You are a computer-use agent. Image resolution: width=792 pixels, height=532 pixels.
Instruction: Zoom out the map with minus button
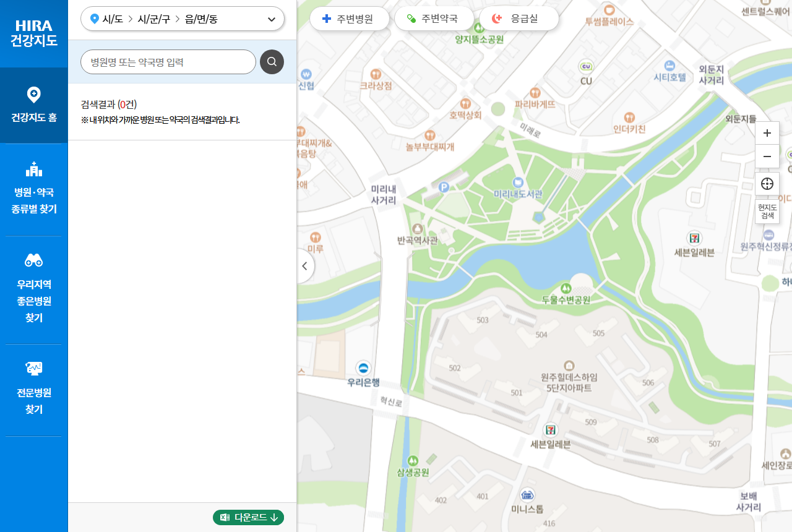point(767,157)
